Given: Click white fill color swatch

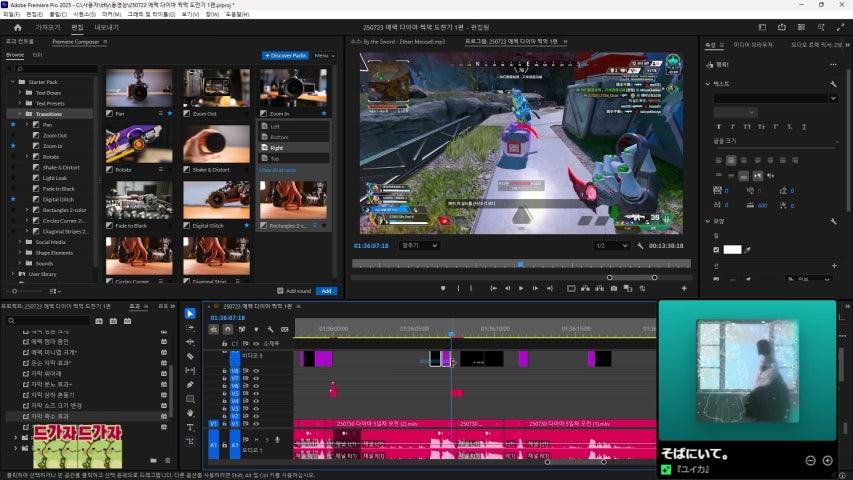Looking at the screenshot, I should pos(732,250).
